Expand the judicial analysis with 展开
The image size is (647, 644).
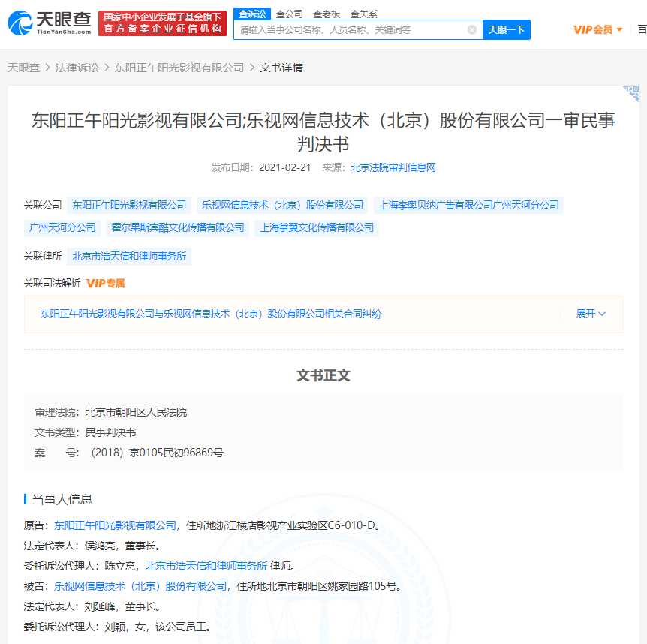(x=591, y=314)
